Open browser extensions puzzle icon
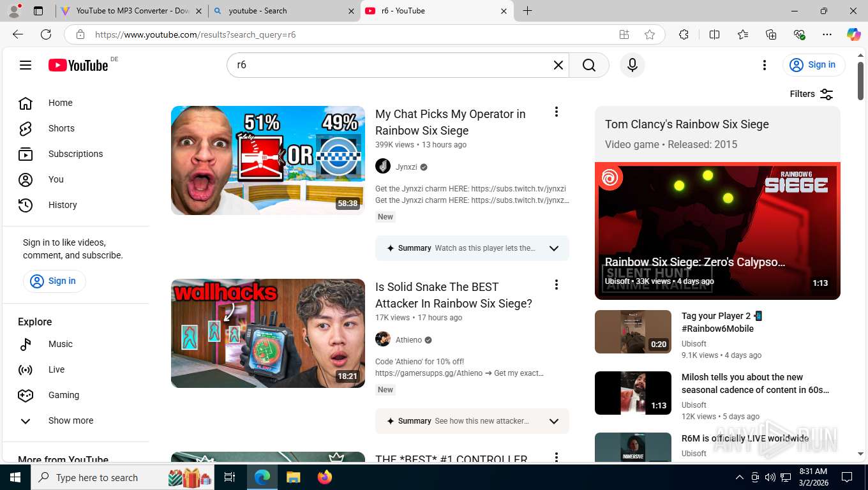The image size is (868, 490). [x=684, y=34]
